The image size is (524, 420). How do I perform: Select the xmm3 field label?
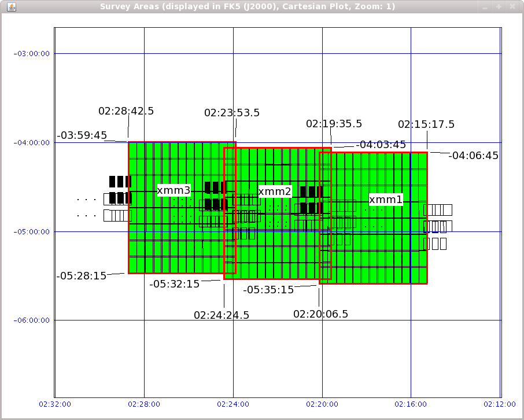pyautogui.click(x=174, y=190)
